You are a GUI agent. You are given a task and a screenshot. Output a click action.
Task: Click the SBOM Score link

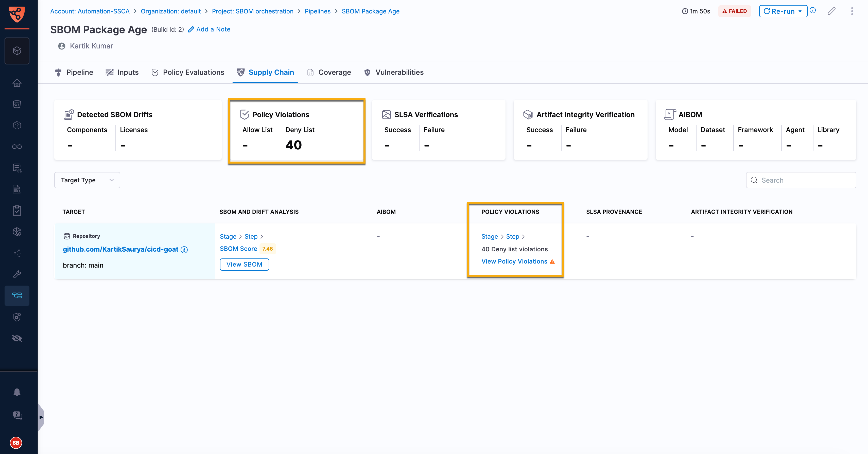[238, 249]
